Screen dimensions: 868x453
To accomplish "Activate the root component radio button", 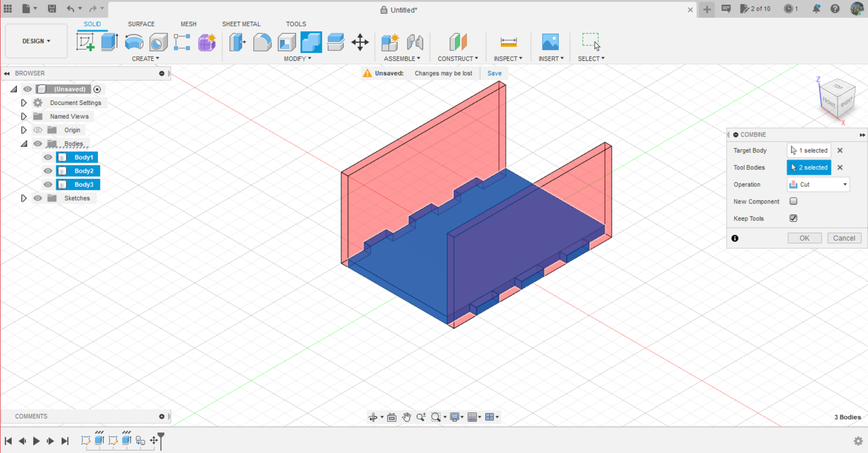I will pos(97,89).
